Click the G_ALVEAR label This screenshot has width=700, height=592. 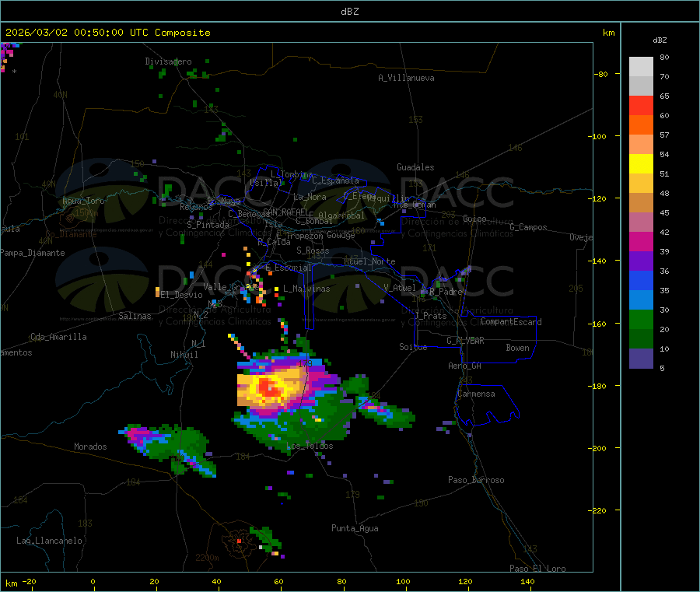pos(465,341)
